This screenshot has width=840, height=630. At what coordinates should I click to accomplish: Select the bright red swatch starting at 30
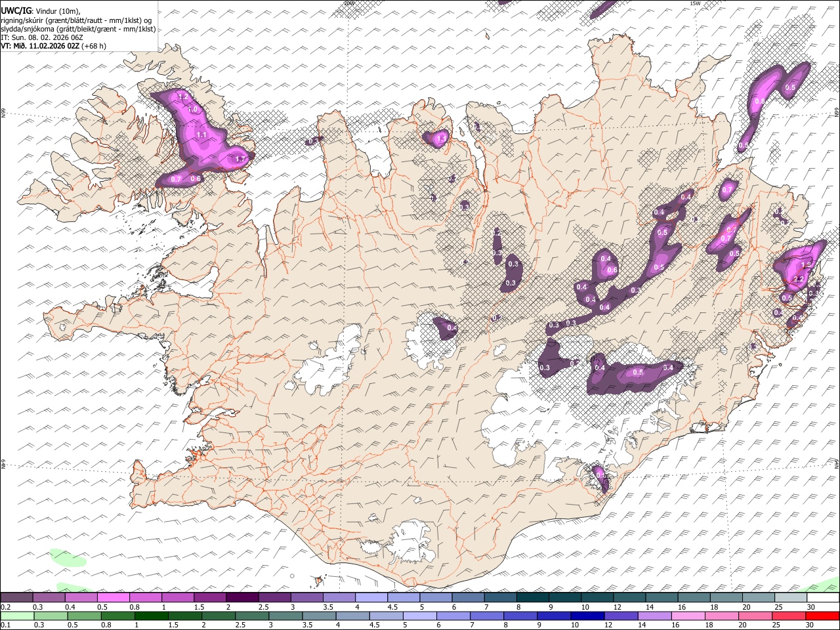point(824,616)
